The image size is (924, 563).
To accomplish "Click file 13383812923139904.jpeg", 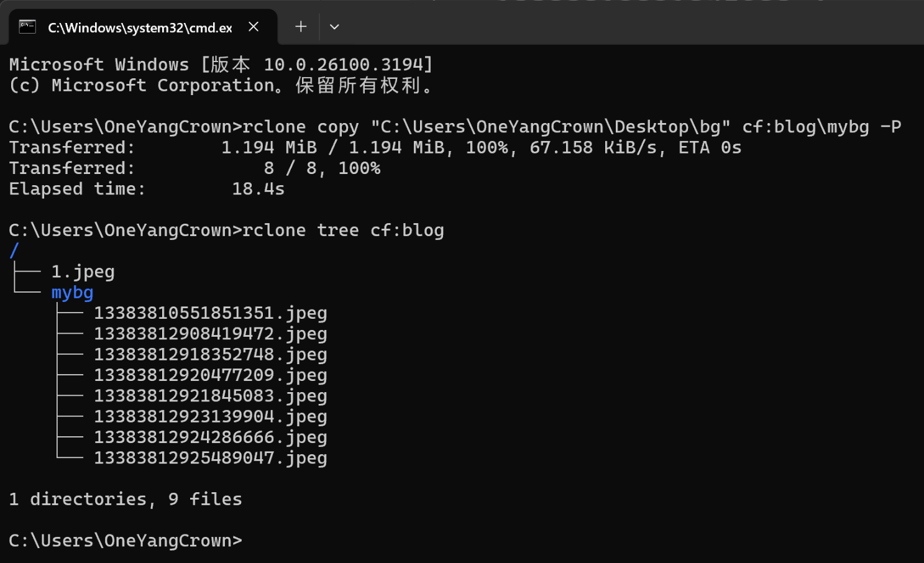I will click(210, 416).
